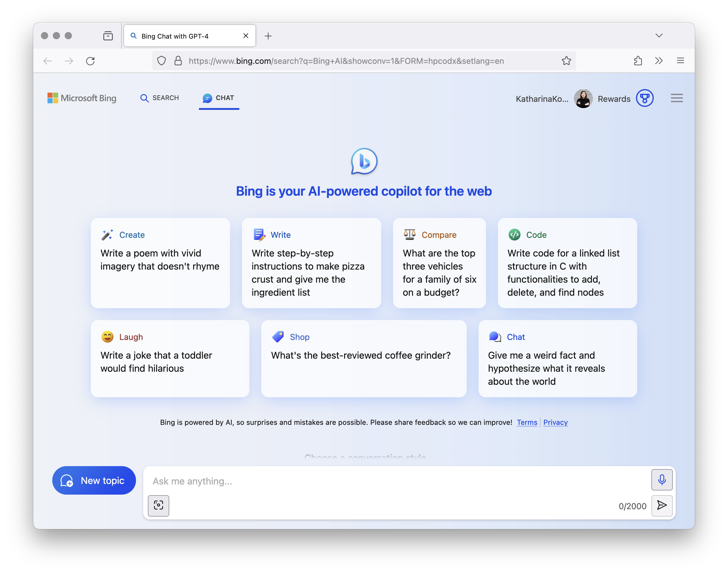Select the CHAT tab
728x573 pixels.
tap(219, 98)
